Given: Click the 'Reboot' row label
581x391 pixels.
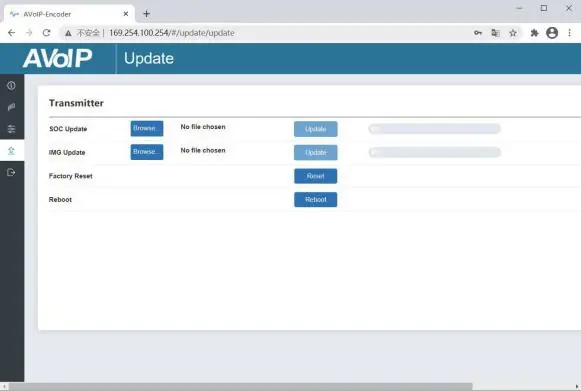Looking at the screenshot, I should [60, 199].
